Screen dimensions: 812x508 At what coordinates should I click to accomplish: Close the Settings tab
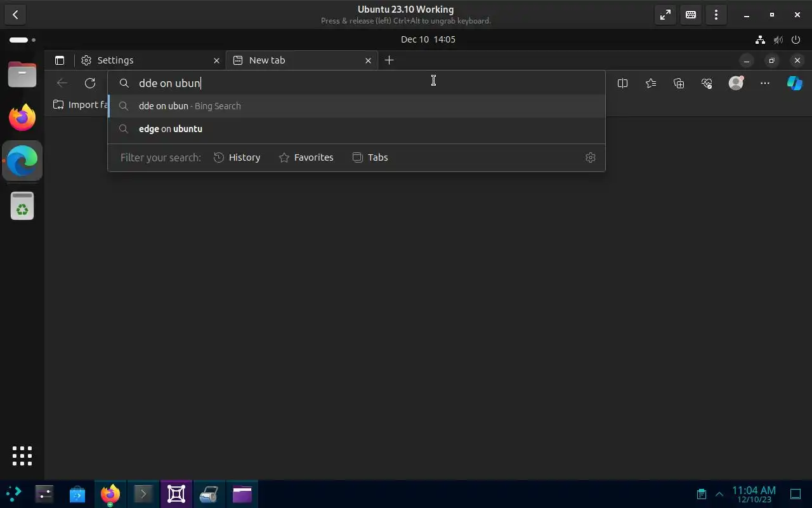coord(216,60)
